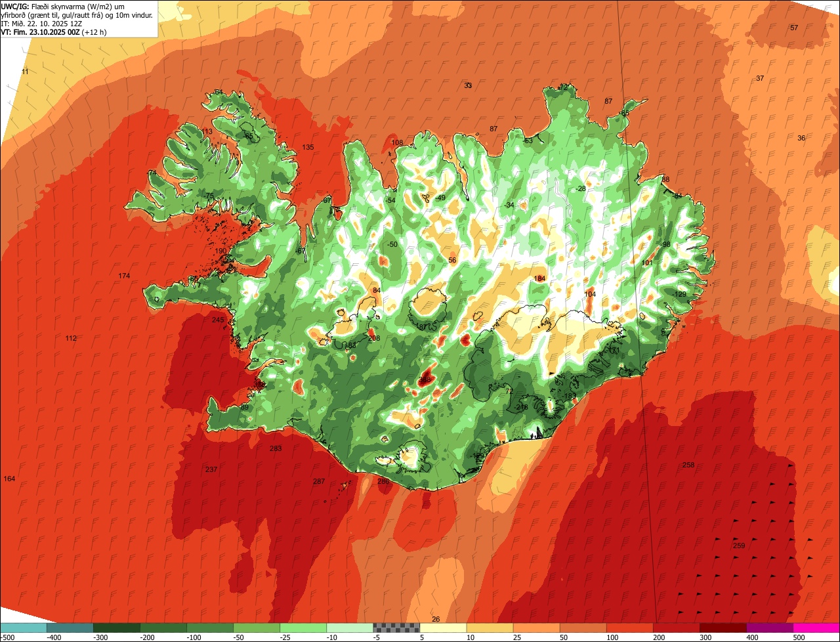Click the flux value -28 in northeast Iceland

click(580, 189)
